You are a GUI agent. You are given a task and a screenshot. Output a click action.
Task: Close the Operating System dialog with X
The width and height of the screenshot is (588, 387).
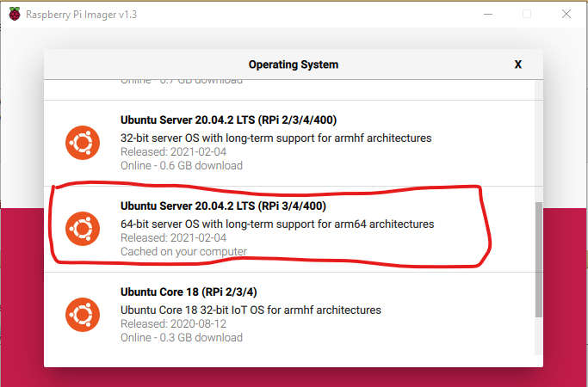518,64
